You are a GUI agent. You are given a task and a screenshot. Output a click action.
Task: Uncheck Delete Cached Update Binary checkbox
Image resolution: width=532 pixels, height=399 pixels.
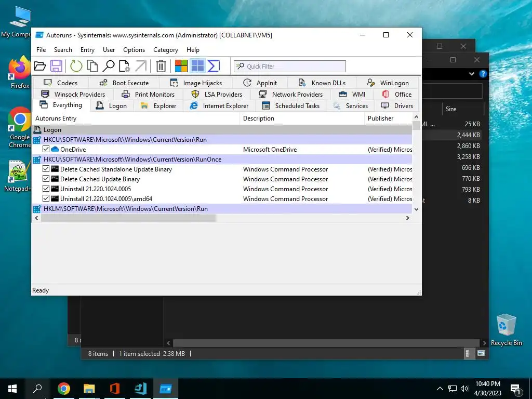[46, 179]
